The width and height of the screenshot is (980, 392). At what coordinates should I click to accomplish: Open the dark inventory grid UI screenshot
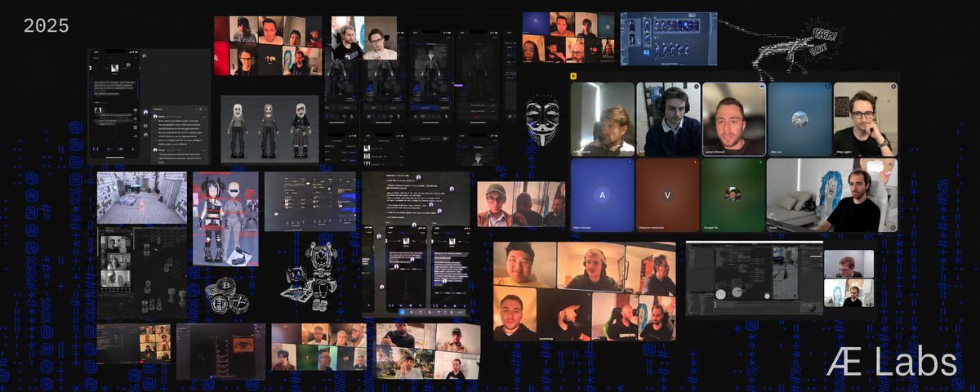[x=310, y=202]
